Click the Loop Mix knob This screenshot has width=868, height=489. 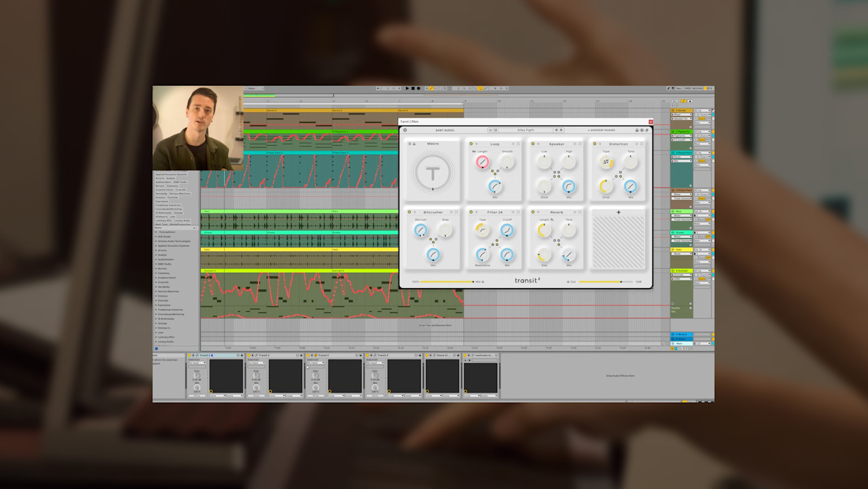tap(495, 186)
